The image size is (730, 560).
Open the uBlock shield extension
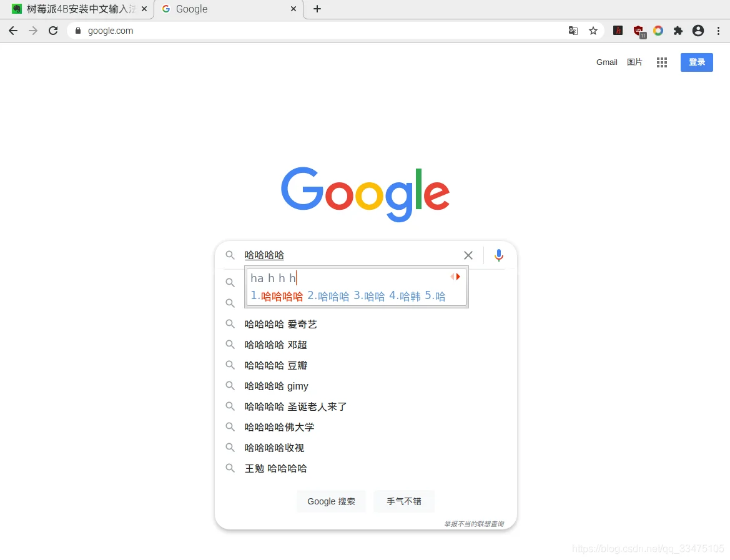(639, 31)
